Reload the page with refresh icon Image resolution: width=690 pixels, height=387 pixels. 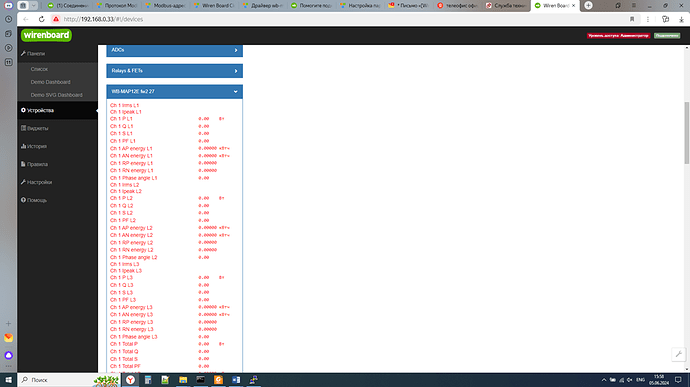pos(41,19)
